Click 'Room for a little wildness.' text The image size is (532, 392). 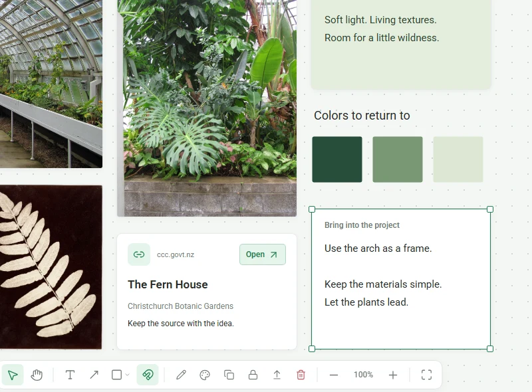[382, 38]
